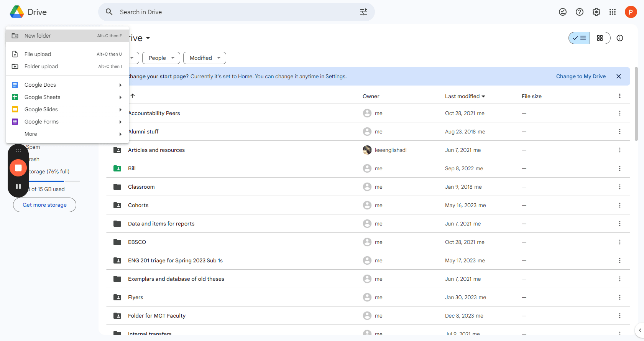Show the view details info icon
The height and width of the screenshot is (341, 644).
619,38
